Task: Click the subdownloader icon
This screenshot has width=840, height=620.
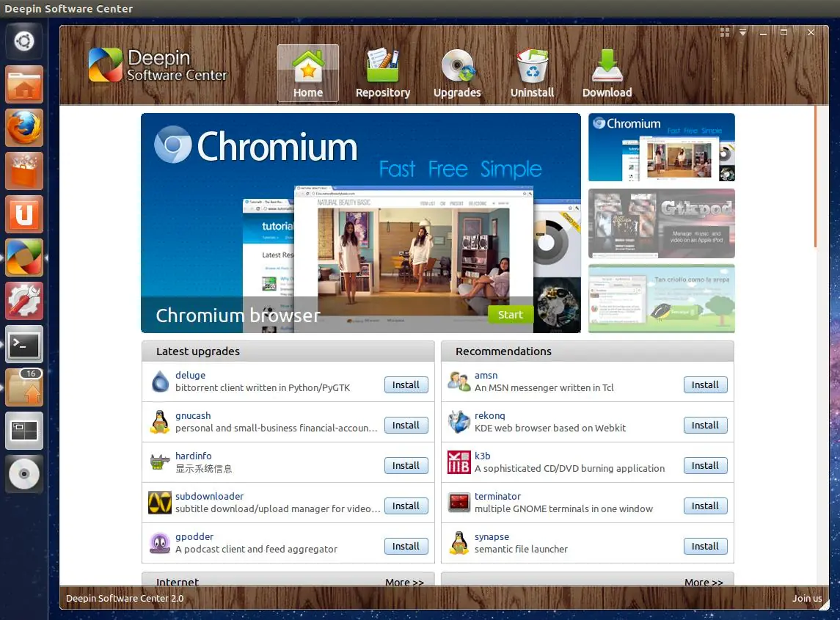Action: click(160, 503)
